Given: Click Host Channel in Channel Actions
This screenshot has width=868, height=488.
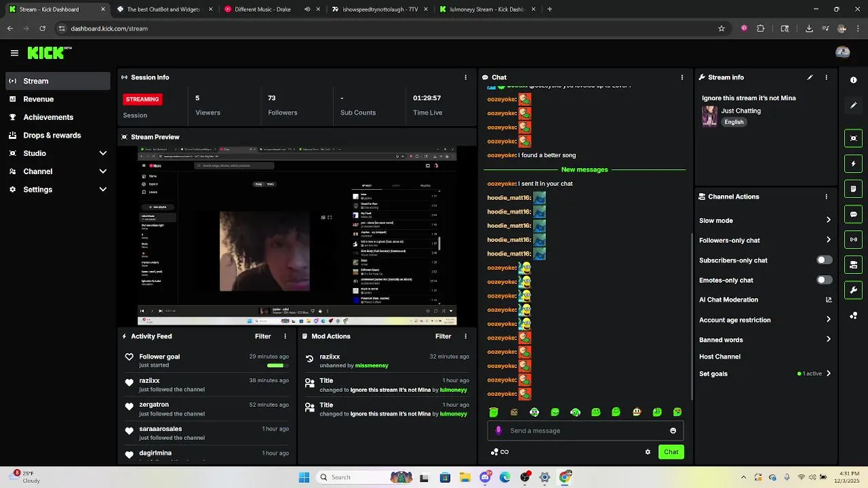Looking at the screenshot, I should (719, 357).
